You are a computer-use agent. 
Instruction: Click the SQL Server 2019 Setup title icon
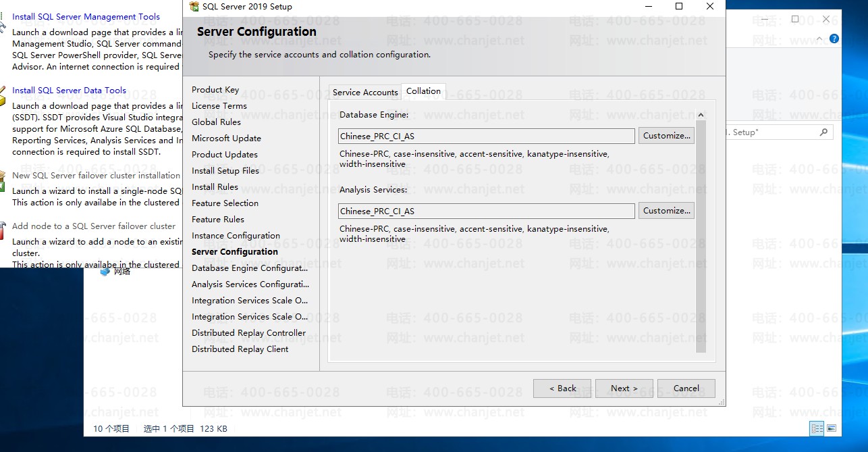pos(194,7)
